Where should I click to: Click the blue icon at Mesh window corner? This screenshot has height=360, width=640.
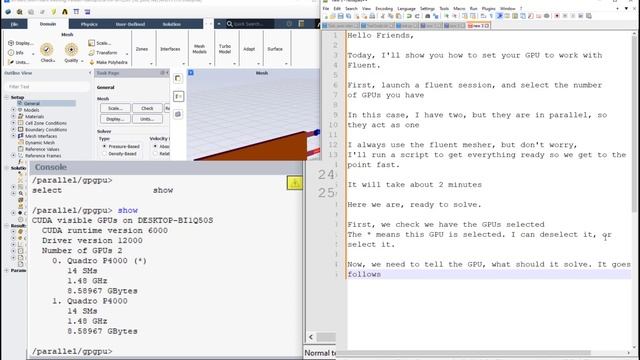[191, 73]
